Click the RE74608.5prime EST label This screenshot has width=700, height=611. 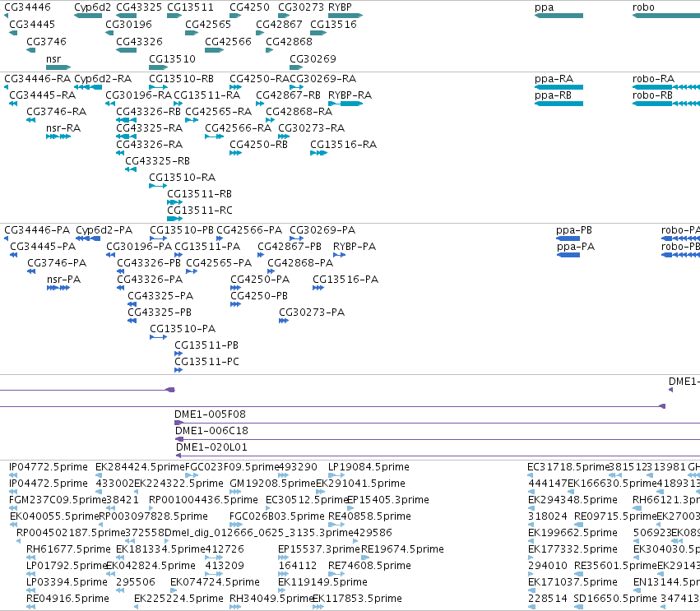(369, 566)
